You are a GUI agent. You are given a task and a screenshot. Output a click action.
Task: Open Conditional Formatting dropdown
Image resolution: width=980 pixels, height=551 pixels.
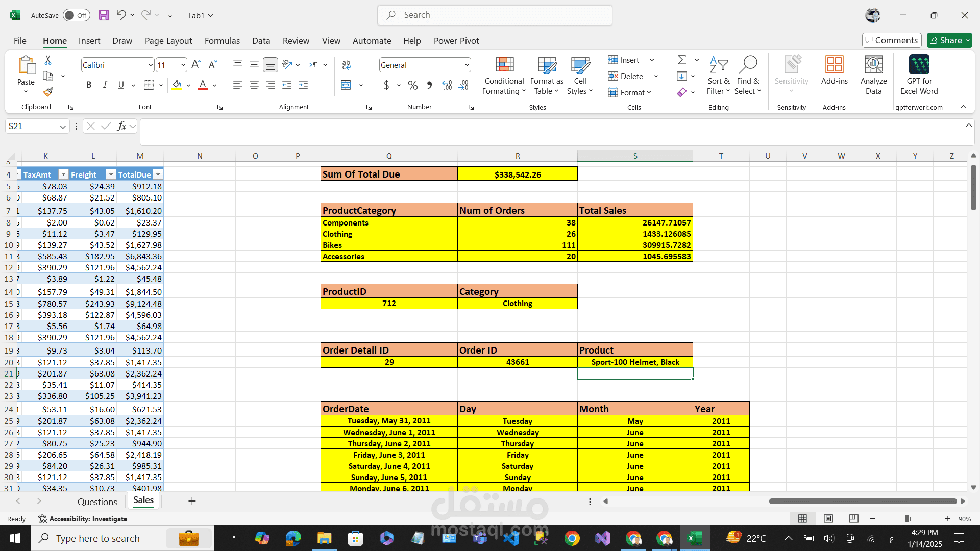coord(504,76)
